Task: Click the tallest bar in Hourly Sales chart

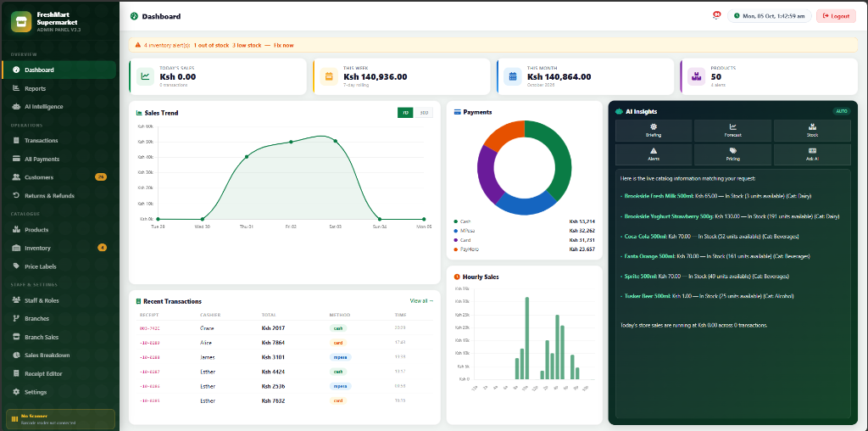Action: point(527,338)
